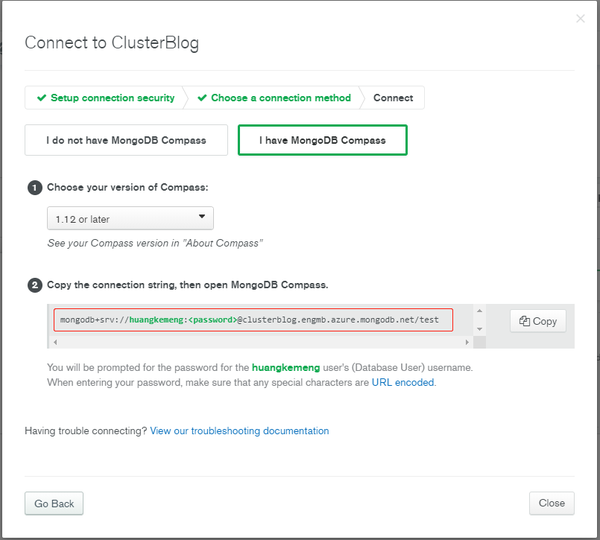Click the up arrow beside the connection string
This screenshot has height=540, width=600.
(x=480, y=313)
